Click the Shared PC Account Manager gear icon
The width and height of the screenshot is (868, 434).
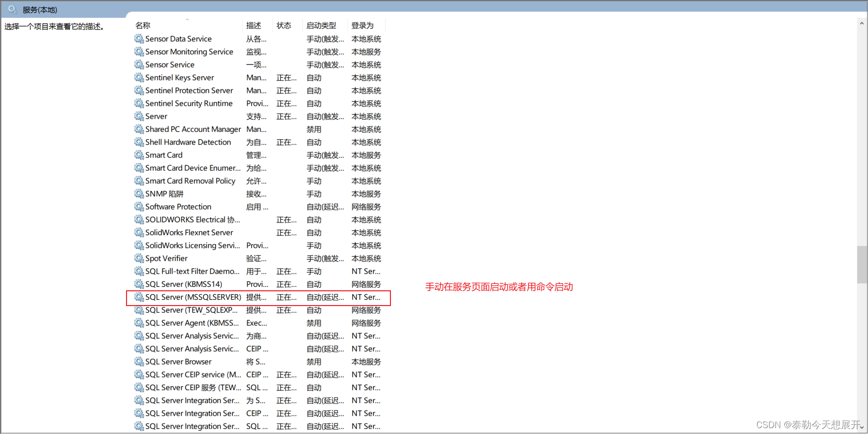[139, 129]
